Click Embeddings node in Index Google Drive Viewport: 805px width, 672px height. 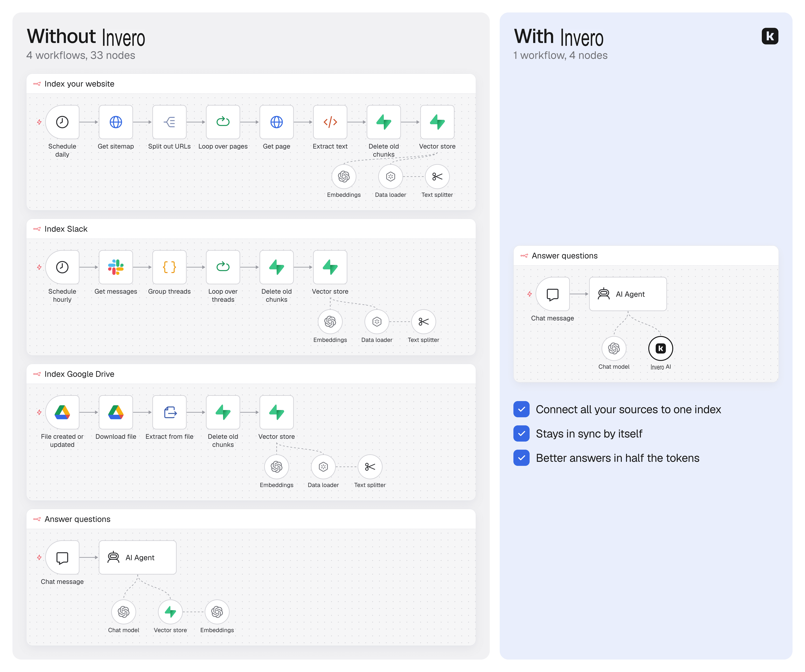276,467
